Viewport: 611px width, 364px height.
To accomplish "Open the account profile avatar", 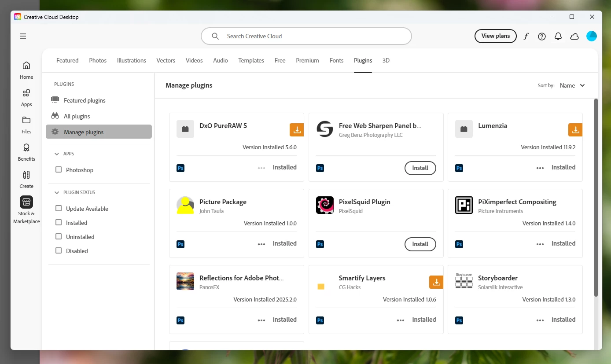I will tap(592, 36).
